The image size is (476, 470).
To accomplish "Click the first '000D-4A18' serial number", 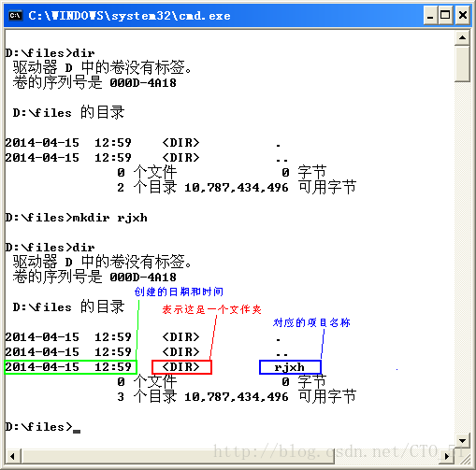I will pos(143,83).
